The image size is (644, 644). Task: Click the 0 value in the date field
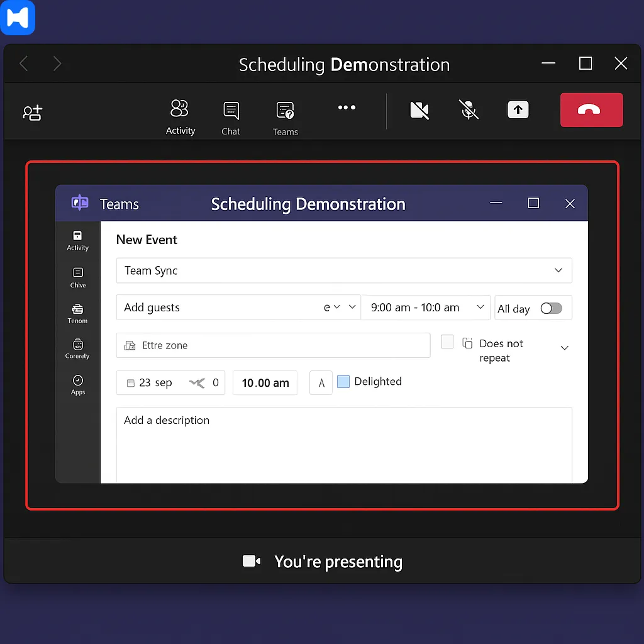coord(215,383)
